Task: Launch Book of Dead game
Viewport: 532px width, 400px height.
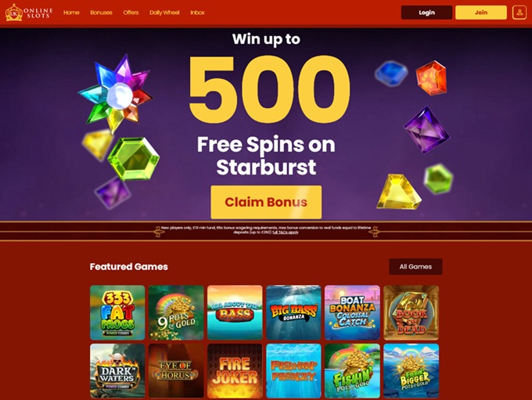Action: (411, 312)
